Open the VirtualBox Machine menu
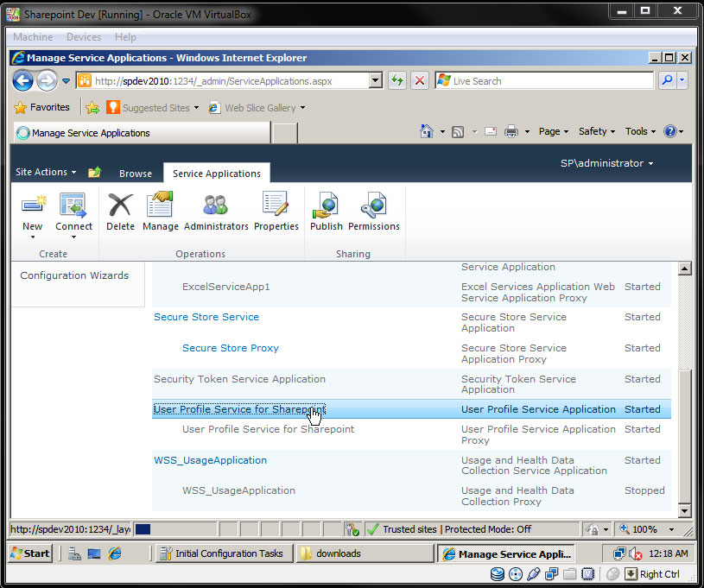This screenshot has height=588, width=704. tap(33, 37)
